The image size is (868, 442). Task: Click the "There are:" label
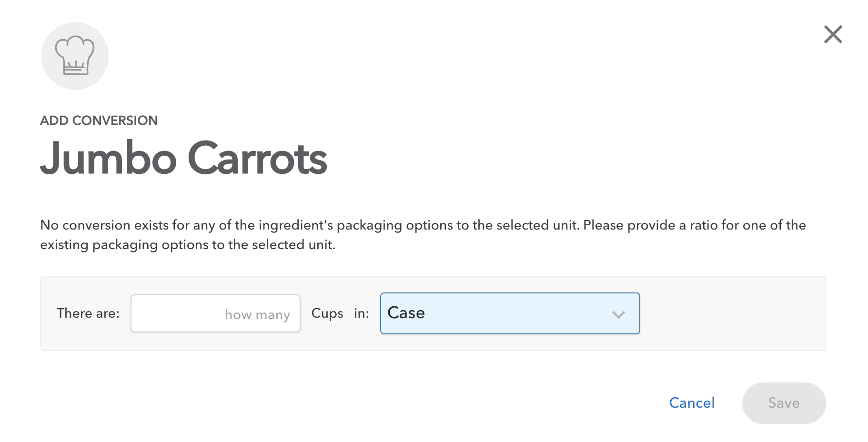coord(88,313)
